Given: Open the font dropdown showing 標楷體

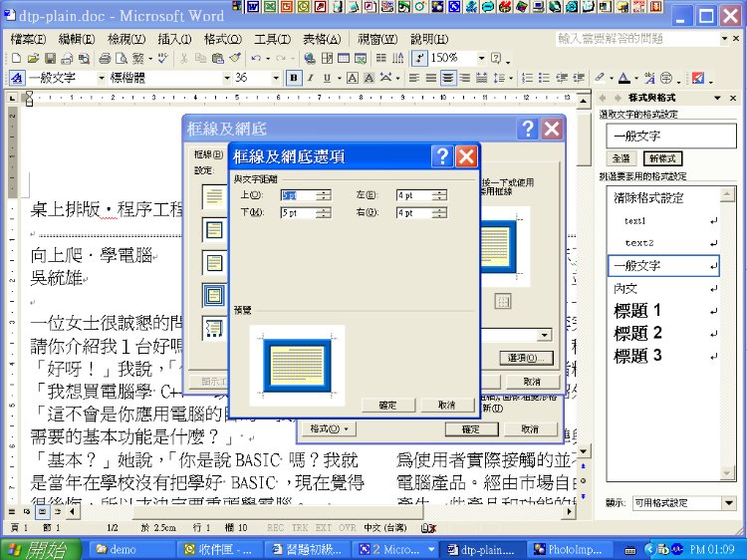Looking at the screenshot, I should tap(227, 78).
